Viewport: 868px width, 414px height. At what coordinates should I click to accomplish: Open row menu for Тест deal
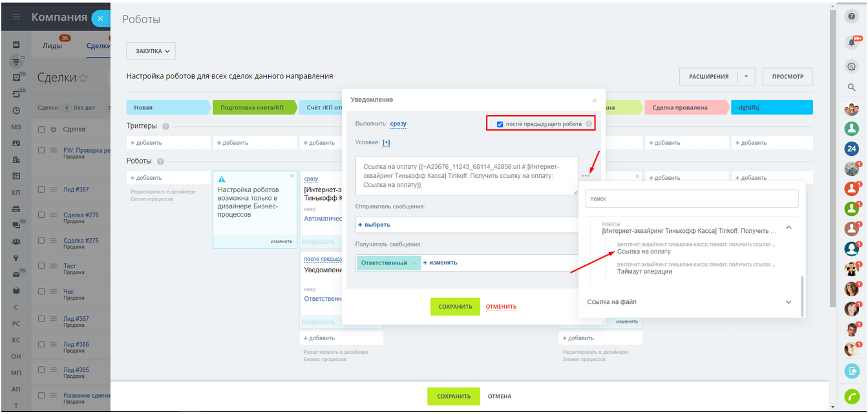[54, 267]
